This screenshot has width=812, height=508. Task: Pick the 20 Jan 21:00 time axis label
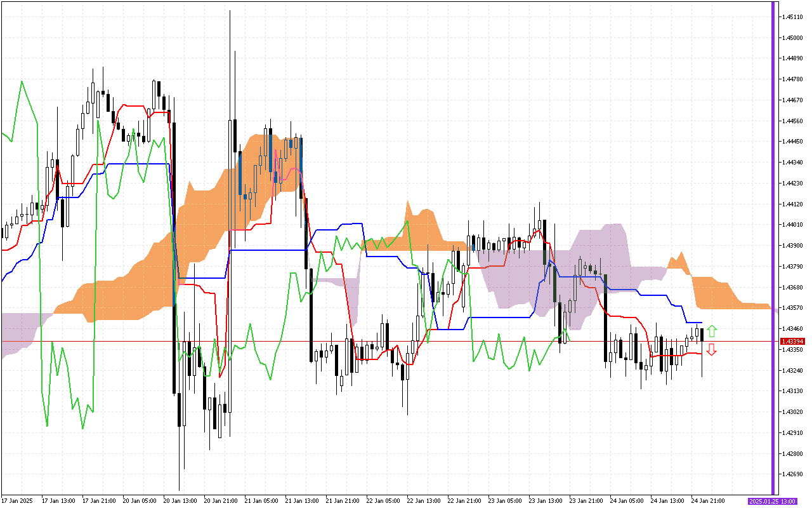coord(220,501)
